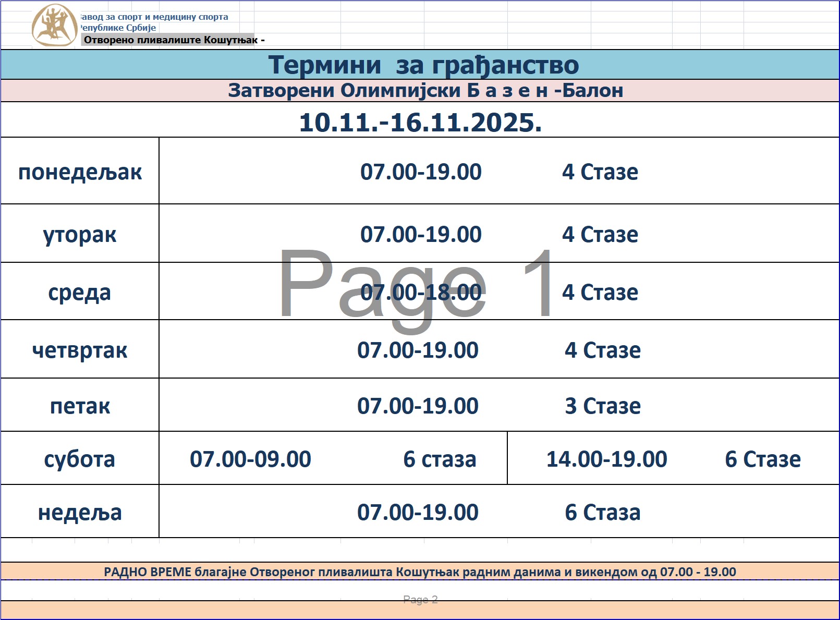Click the institute logo with running figures

(54, 25)
